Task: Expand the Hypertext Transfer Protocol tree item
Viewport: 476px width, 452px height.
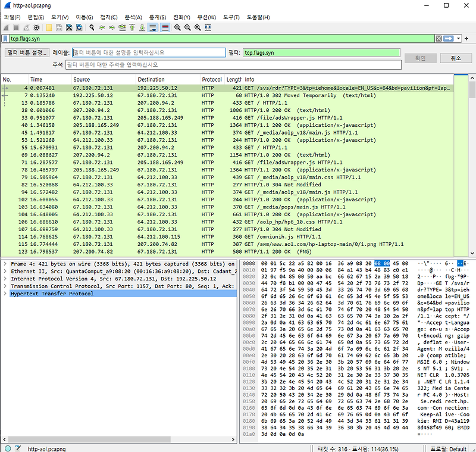Action: (5, 294)
